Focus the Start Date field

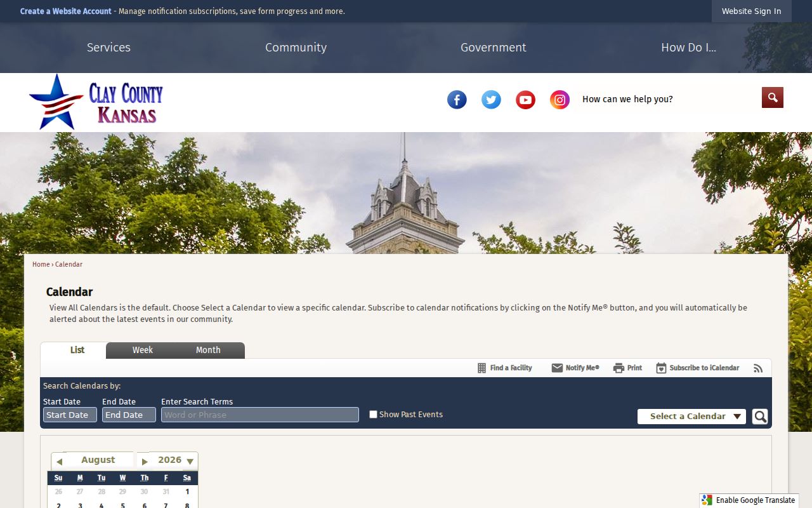[70, 415]
